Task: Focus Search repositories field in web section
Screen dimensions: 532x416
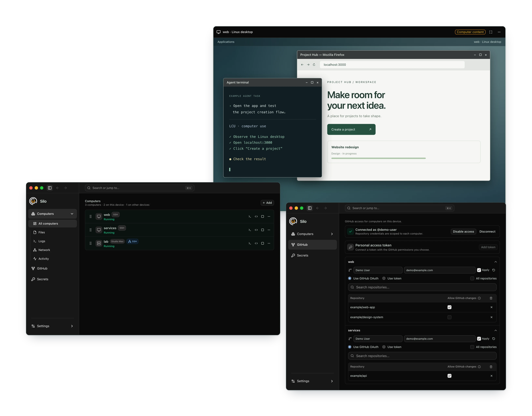Action: 422,287
